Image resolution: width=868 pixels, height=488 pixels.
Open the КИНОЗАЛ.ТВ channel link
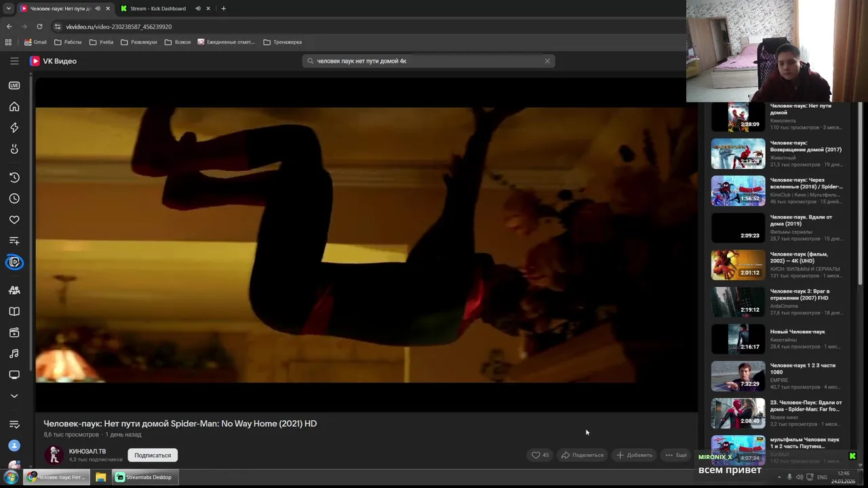coord(87,451)
